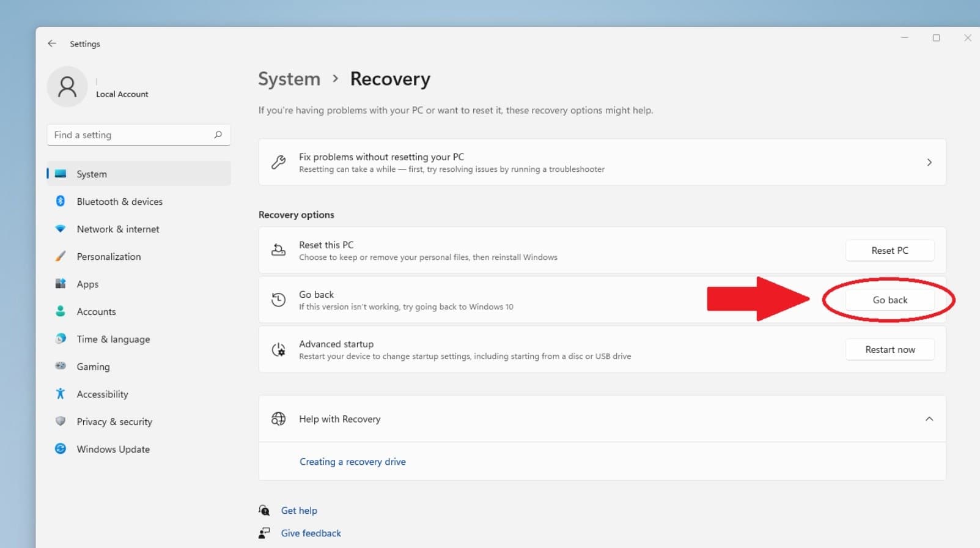This screenshot has height=548, width=980.
Task: Click the Go back button
Action: coord(890,300)
